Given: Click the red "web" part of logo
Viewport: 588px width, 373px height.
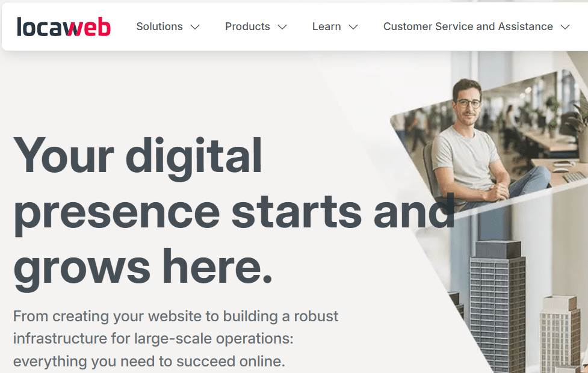Looking at the screenshot, I should click(x=89, y=27).
